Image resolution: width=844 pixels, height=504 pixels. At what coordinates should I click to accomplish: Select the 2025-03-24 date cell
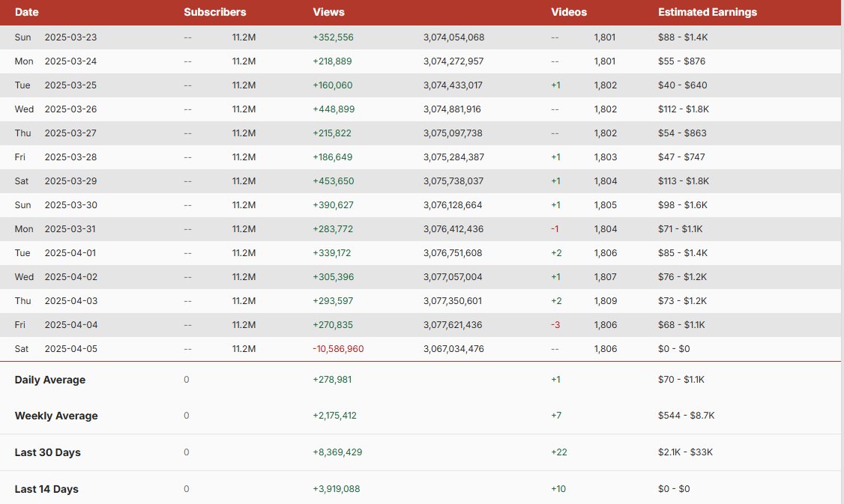pyautogui.click(x=70, y=61)
